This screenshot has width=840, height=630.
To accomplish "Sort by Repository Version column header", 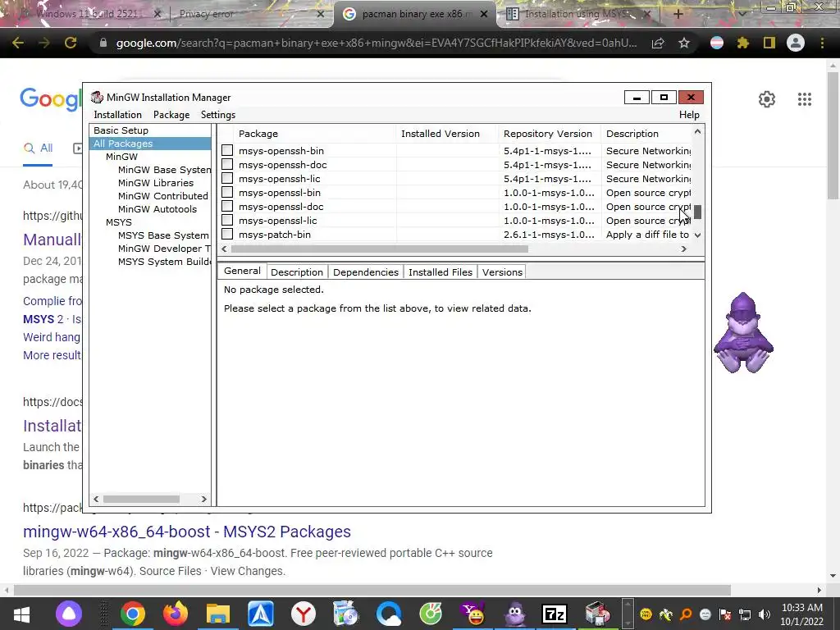I will (x=550, y=134).
